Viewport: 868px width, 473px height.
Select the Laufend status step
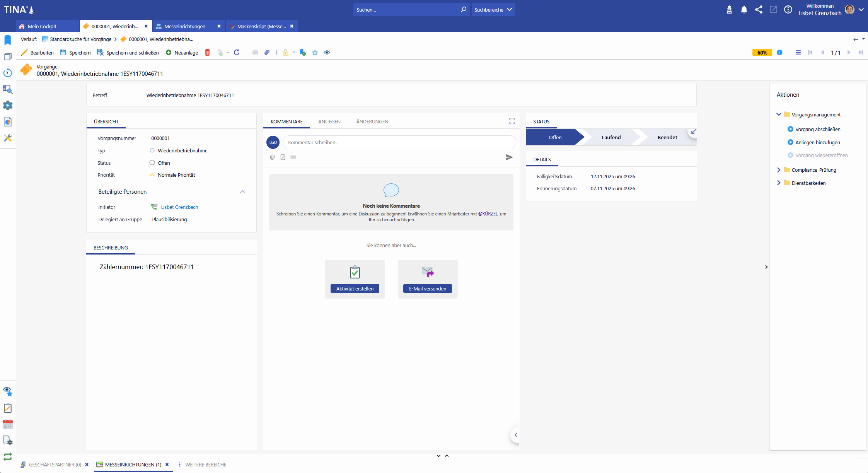tap(611, 137)
